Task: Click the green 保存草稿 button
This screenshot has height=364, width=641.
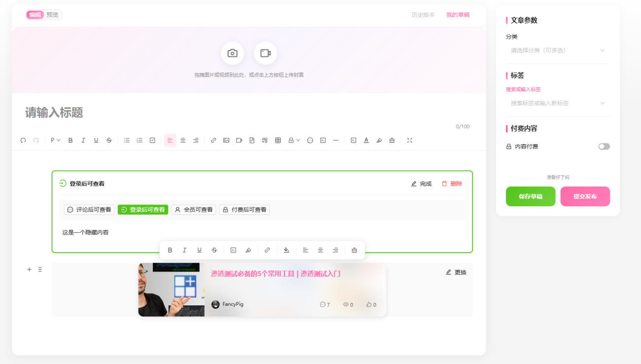Action: tap(531, 197)
